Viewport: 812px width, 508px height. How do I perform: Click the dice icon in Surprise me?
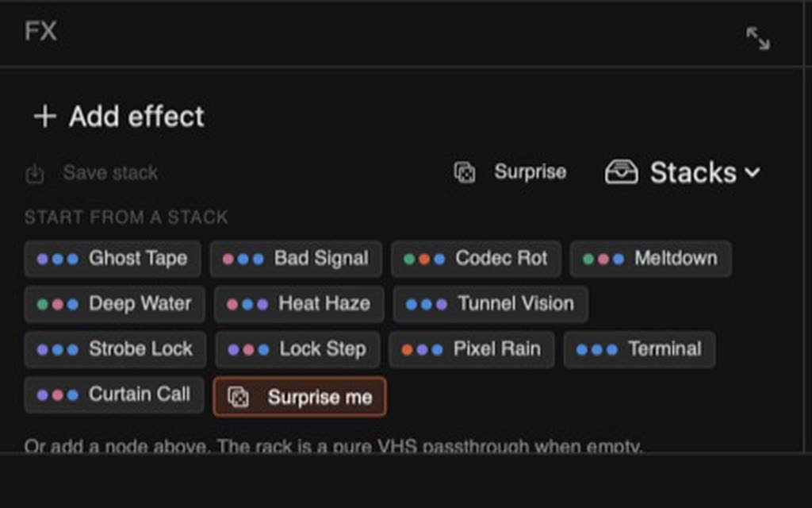click(x=238, y=397)
